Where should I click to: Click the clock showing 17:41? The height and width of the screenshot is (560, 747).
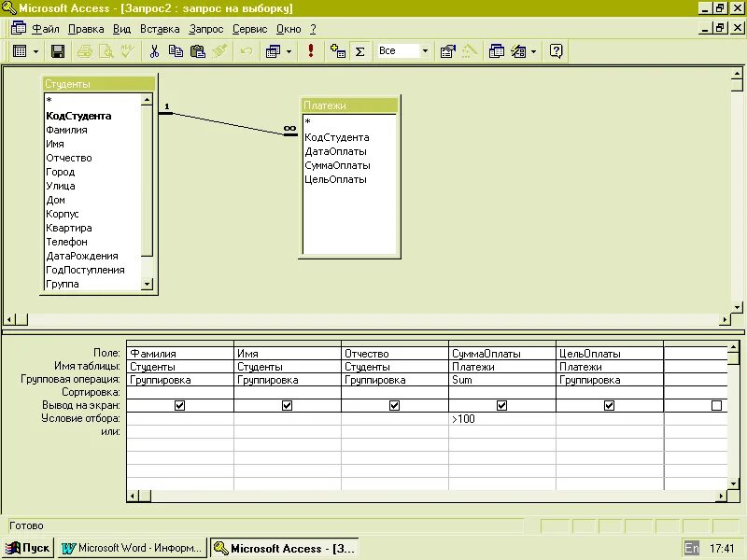click(722, 548)
